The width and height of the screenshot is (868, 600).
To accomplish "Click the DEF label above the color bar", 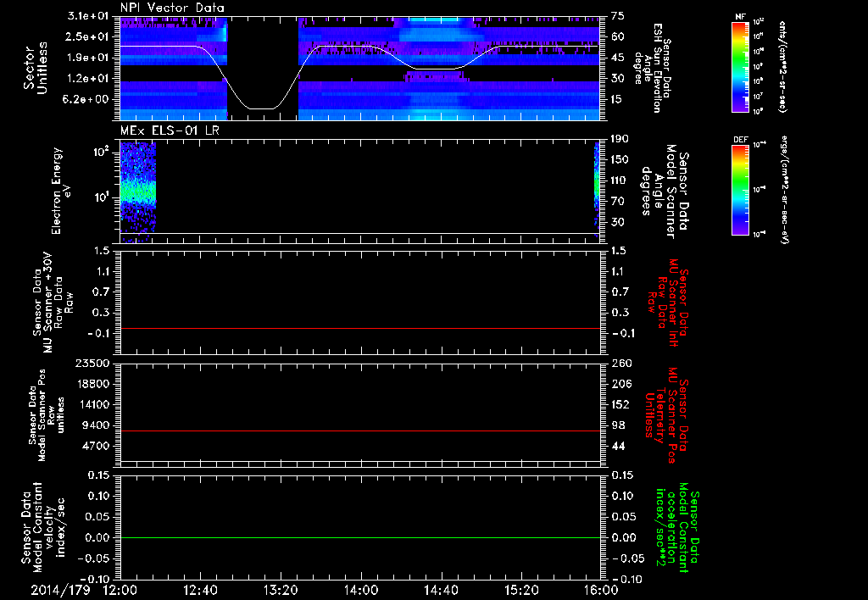I will tap(741, 140).
